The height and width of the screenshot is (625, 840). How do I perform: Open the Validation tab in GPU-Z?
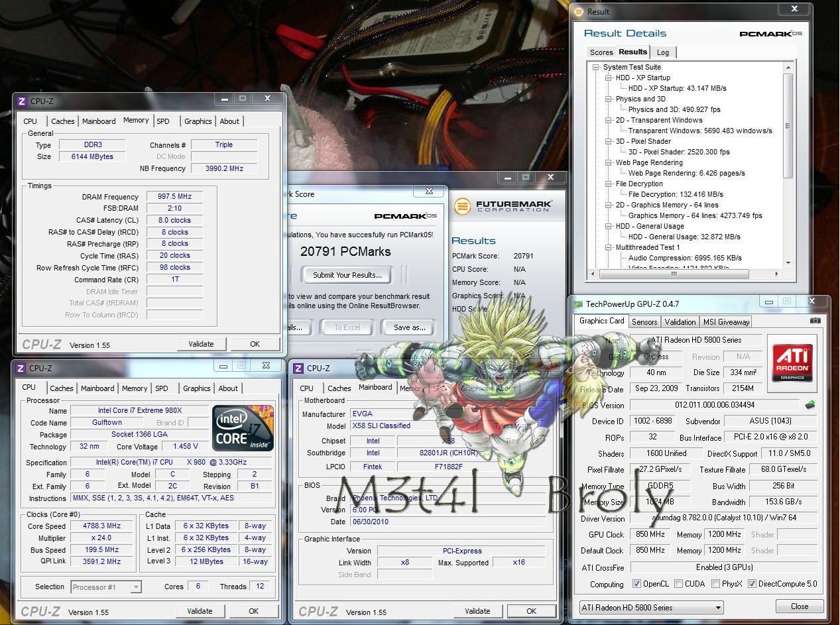point(680,322)
